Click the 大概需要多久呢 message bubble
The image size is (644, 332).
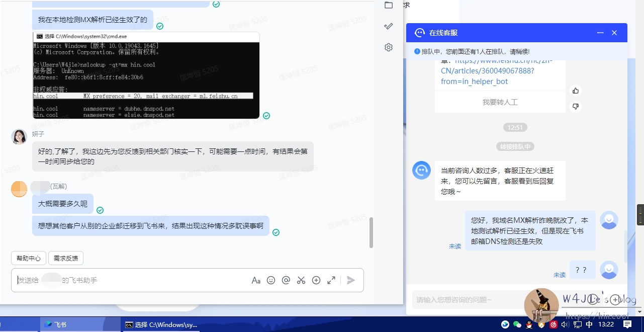63,204
